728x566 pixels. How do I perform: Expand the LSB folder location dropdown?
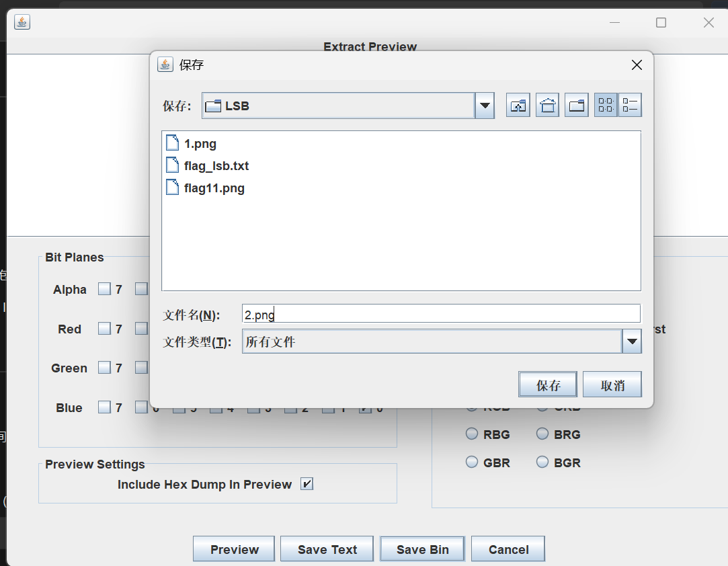pos(485,106)
